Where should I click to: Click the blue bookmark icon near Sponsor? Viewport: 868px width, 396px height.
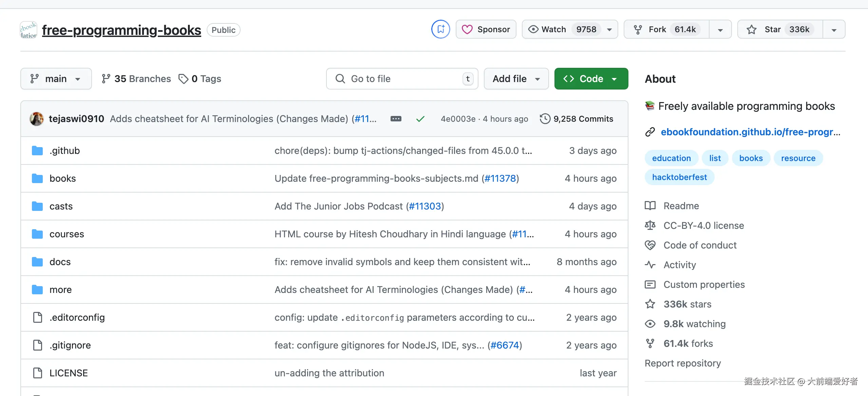coord(440,29)
